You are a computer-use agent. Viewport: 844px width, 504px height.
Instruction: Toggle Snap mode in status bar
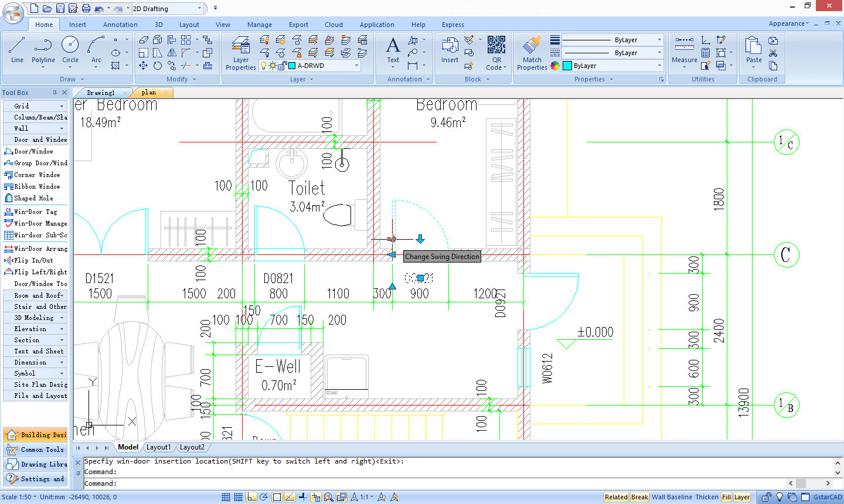(226, 497)
